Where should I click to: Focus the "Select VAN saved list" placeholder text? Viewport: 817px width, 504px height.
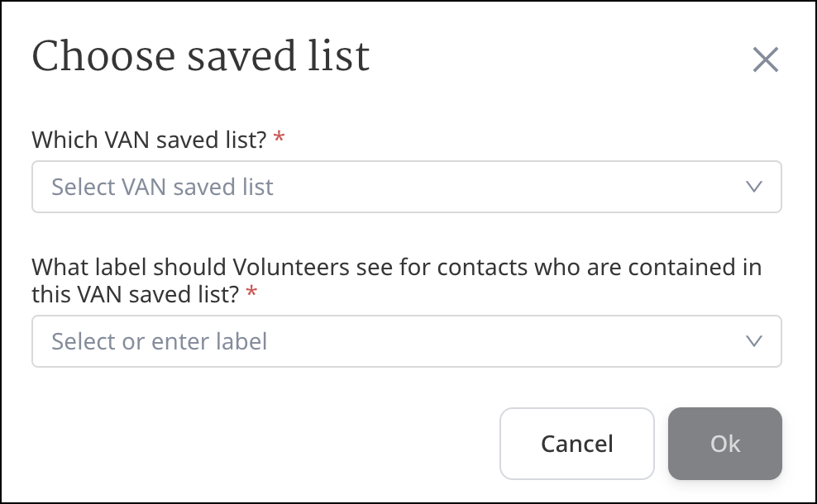click(162, 188)
